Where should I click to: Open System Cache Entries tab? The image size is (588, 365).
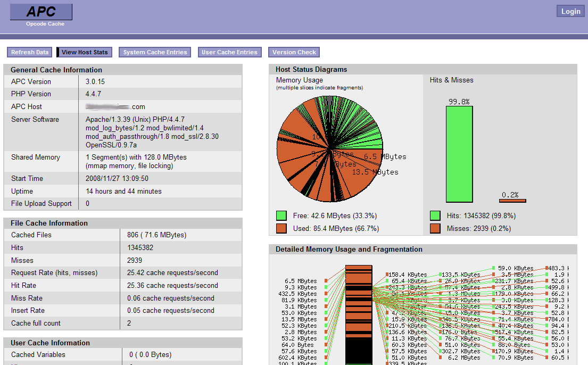155,52
